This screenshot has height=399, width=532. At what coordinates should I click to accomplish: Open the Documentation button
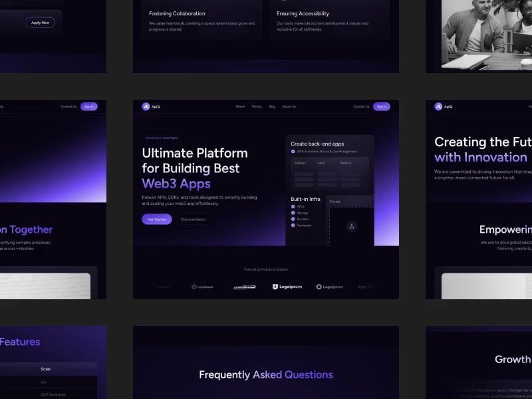[x=193, y=219]
